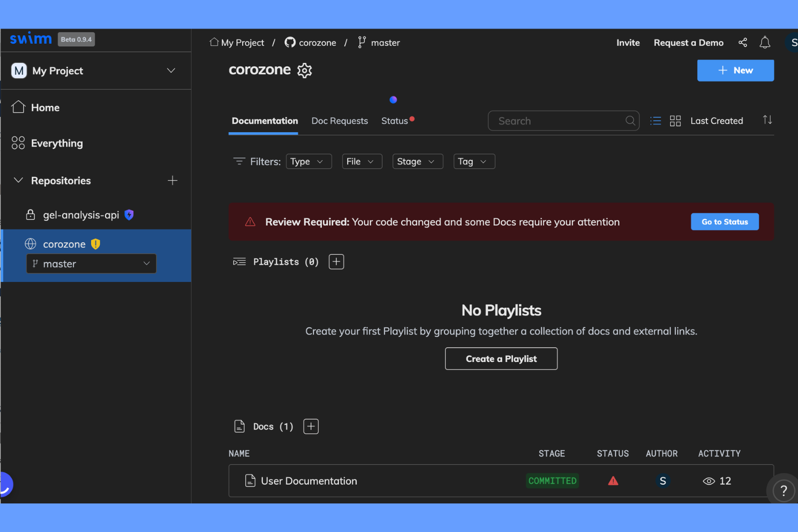The image size is (798, 532).
Task: Click the branch icon in breadcrumb
Action: pos(362,42)
